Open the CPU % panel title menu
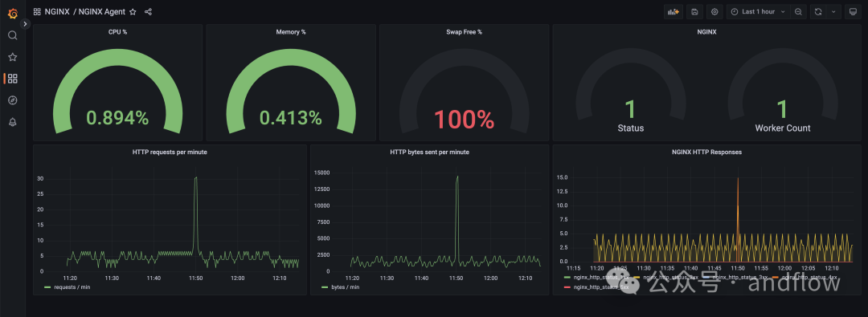Image resolution: width=868 pixels, height=317 pixels. coord(118,32)
